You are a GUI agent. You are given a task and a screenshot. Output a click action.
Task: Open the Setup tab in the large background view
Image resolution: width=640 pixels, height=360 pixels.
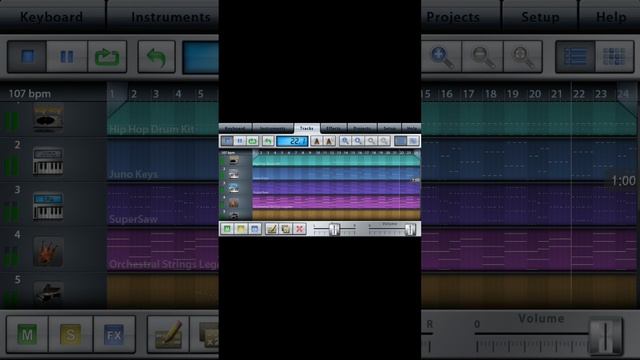540,17
